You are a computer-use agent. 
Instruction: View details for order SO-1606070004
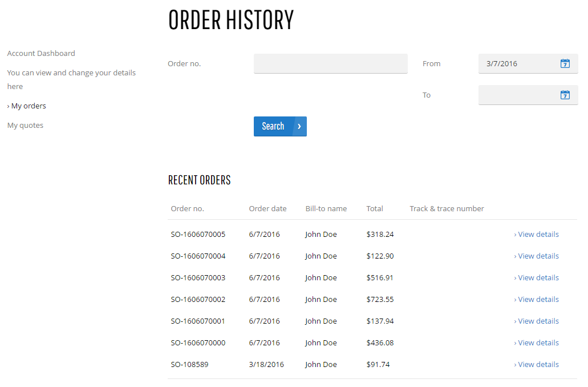point(536,256)
